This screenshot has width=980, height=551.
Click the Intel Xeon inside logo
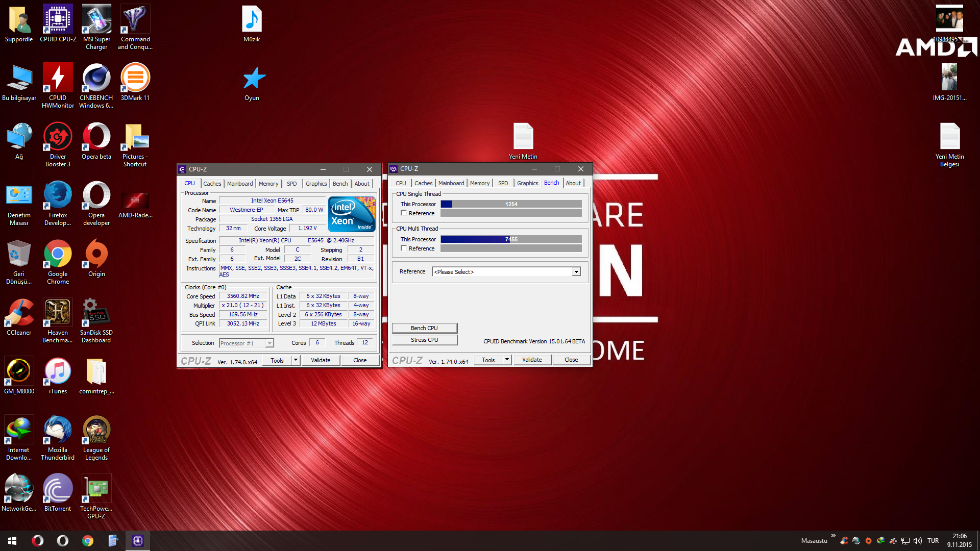[x=352, y=214]
